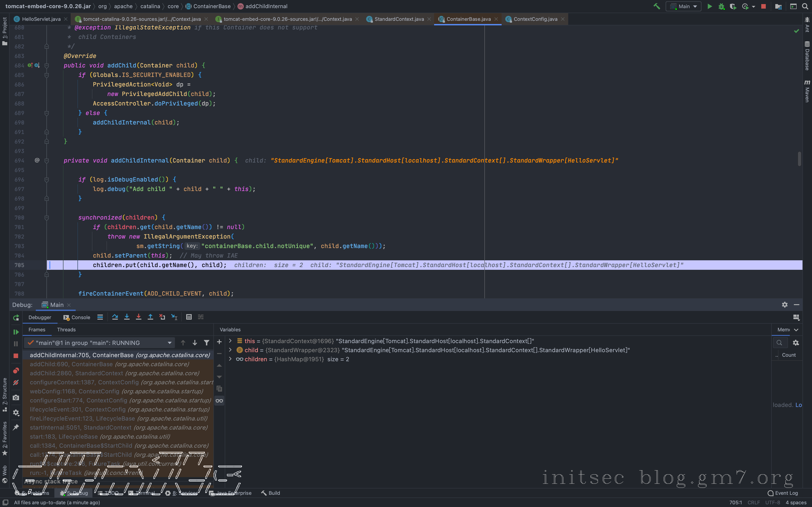
Task: Expand the children HashMap variable
Action: click(x=230, y=359)
